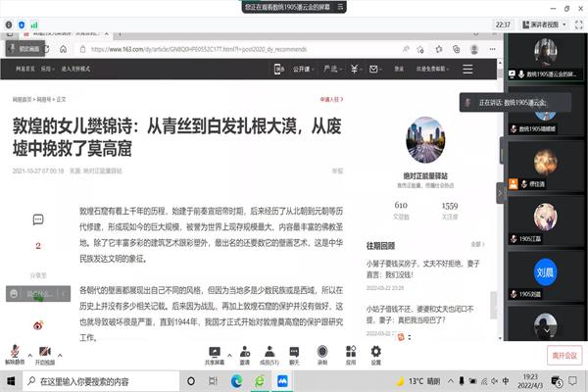The height and width of the screenshot is (392, 588).
Task: Turn on video with the camera icon
Action: tap(45, 350)
